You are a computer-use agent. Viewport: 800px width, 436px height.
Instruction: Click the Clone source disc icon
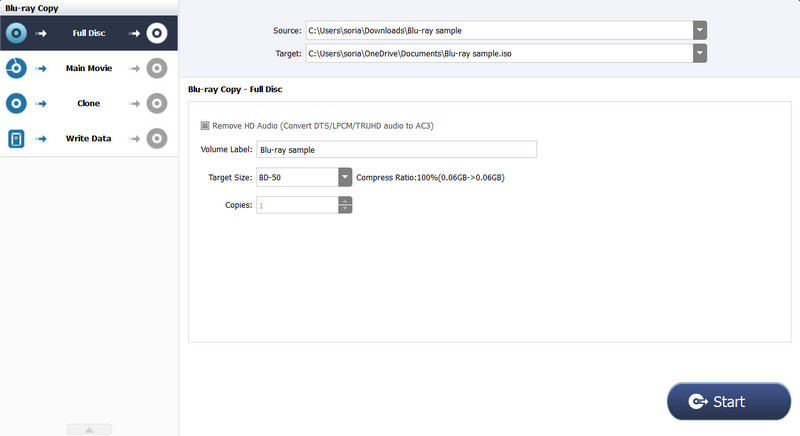coord(16,103)
